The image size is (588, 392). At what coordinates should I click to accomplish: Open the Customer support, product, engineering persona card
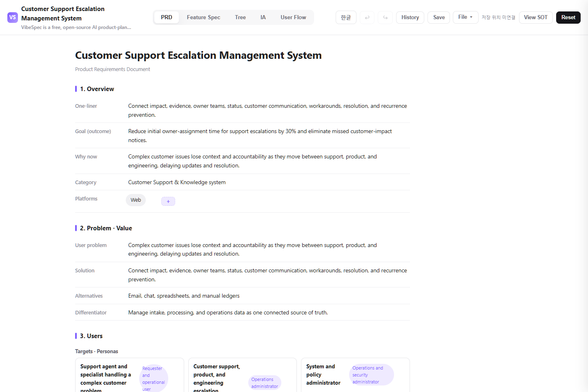coord(243,375)
